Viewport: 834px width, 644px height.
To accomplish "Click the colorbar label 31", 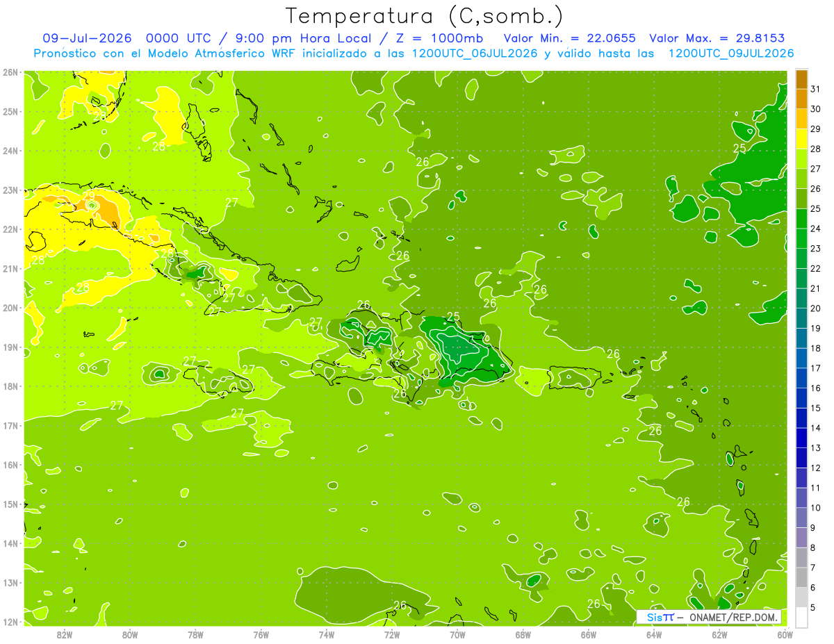I will pos(815,89).
